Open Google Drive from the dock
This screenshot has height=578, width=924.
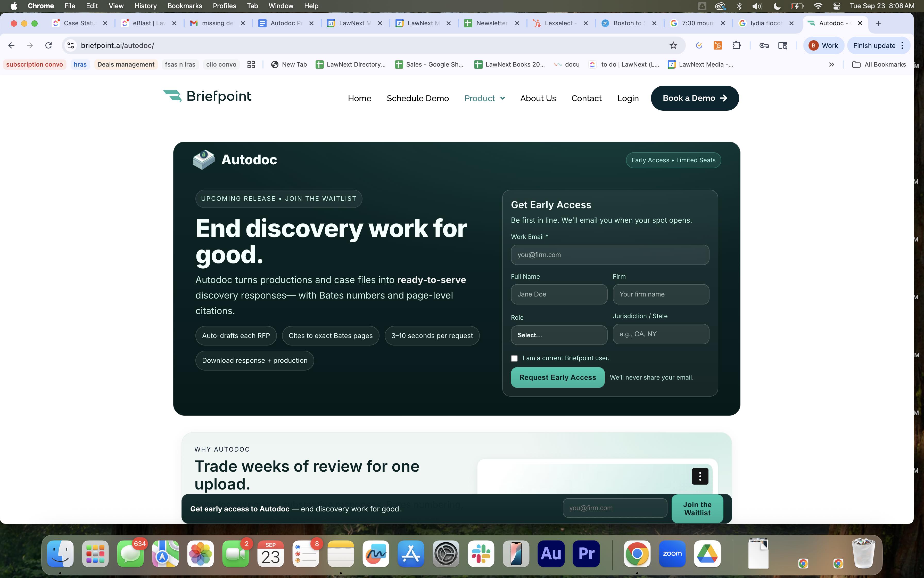(707, 553)
